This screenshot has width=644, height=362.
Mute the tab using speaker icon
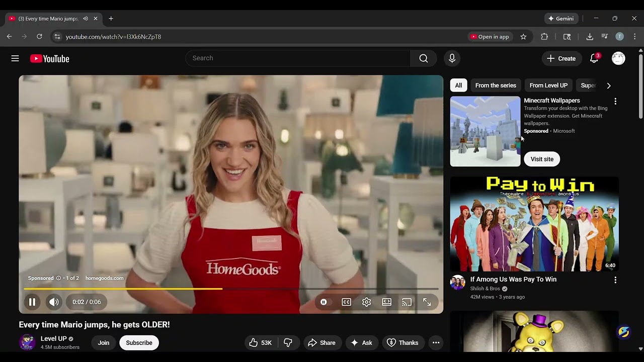tap(85, 19)
